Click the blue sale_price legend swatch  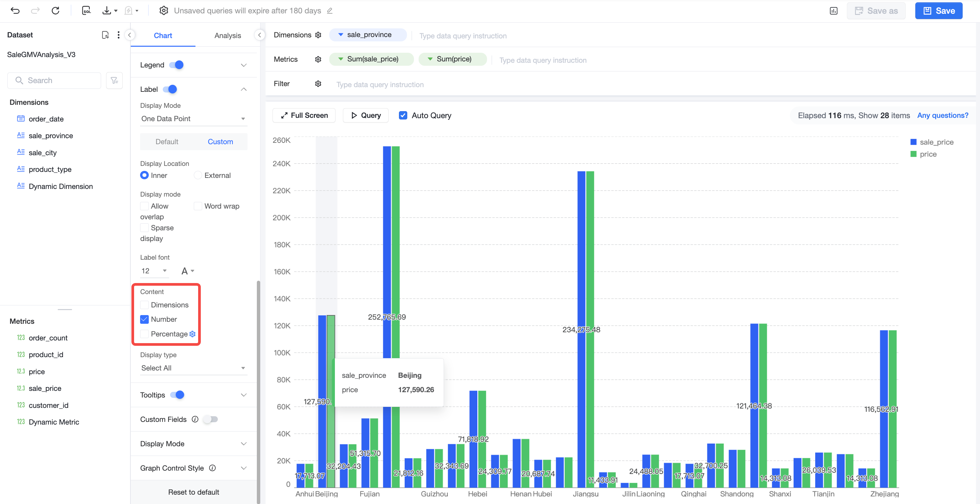click(x=913, y=142)
